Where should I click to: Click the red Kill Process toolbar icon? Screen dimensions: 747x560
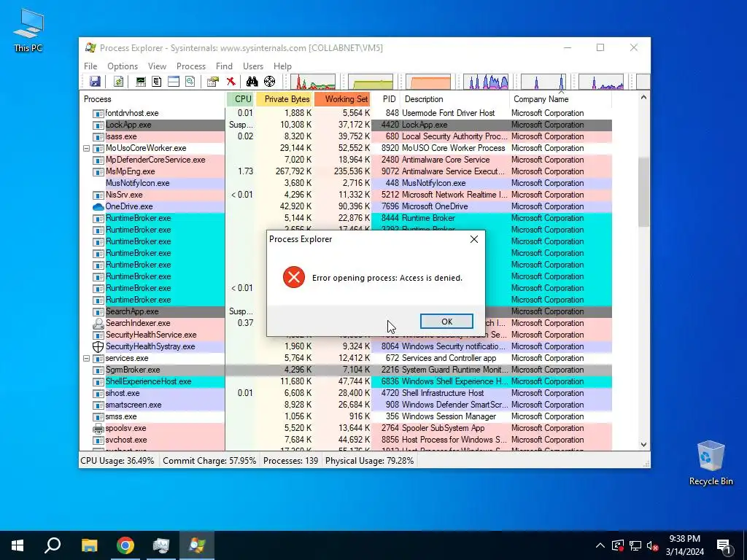click(x=231, y=82)
